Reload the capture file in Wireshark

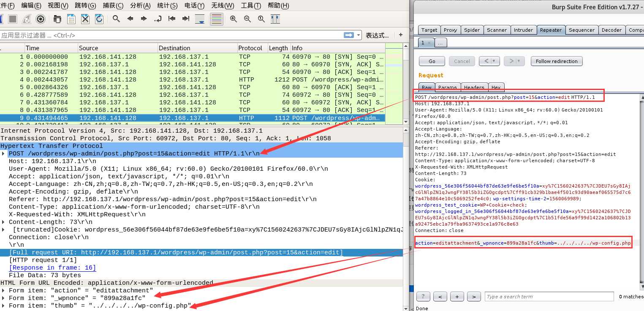pos(99,19)
